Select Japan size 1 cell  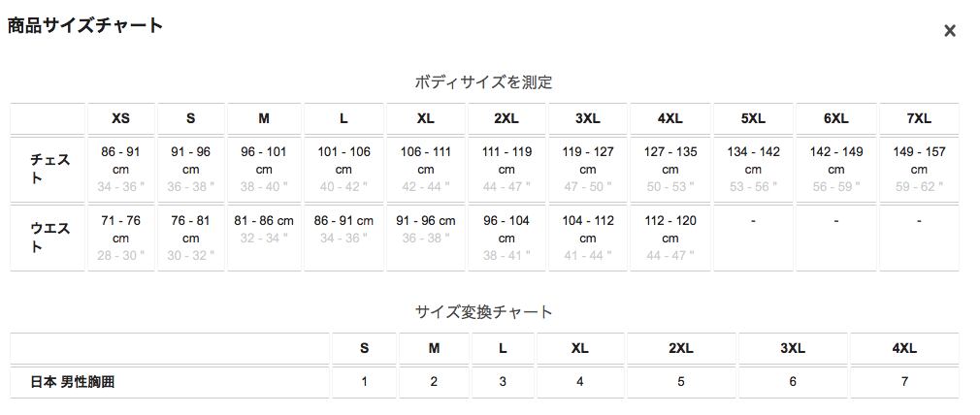(364, 382)
